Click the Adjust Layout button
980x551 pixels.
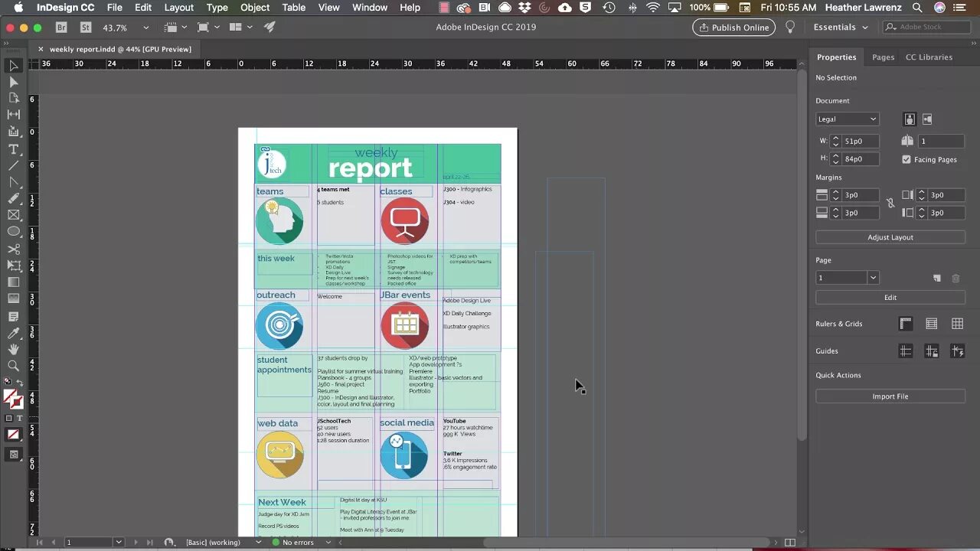pos(890,237)
